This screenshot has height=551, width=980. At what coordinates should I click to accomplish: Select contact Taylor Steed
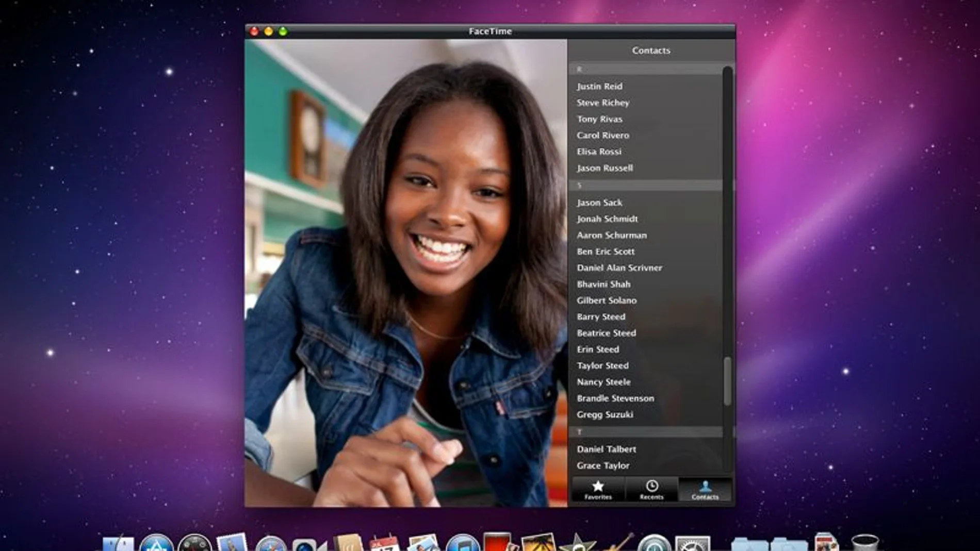click(602, 365)
